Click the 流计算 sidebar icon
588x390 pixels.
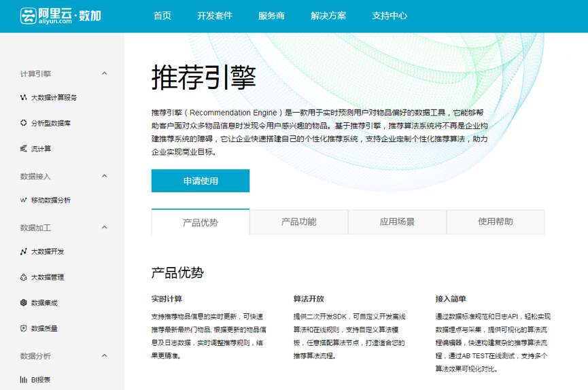point(24,149)
